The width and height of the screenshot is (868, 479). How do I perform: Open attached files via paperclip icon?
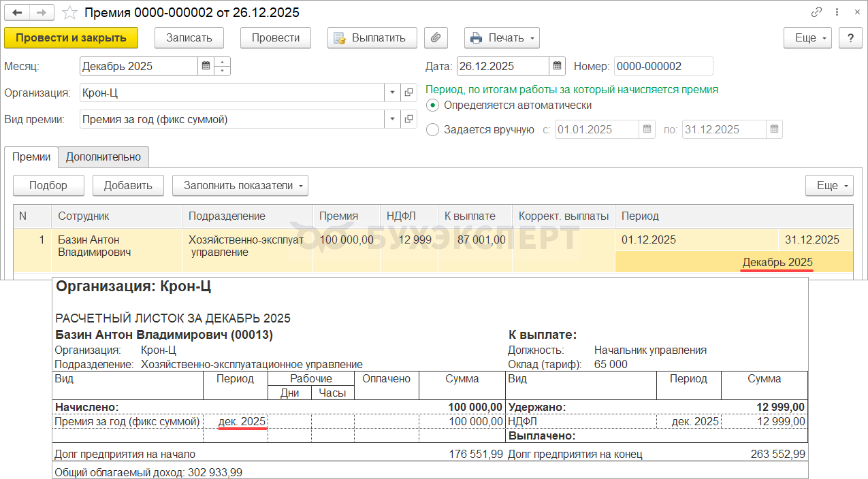(x=436, y=38)
